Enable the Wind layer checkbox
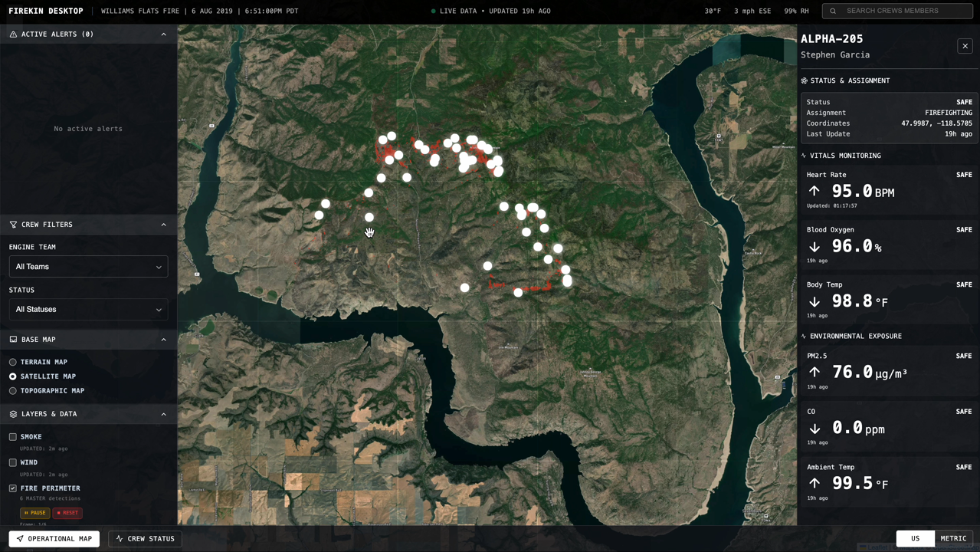The height and width of the screenshot is (552, 980). (x=13, y=462)
